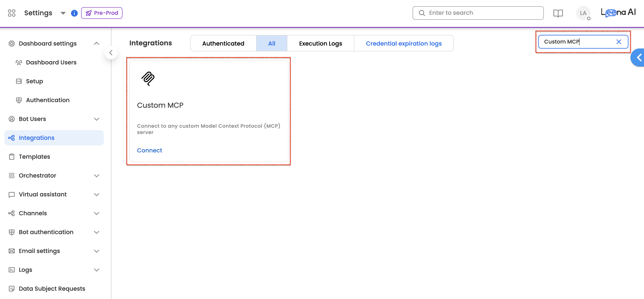This screenshot has height=299, width=644.
Task: Collapse the Dashboard settings section
Action: tap(96, 44)
